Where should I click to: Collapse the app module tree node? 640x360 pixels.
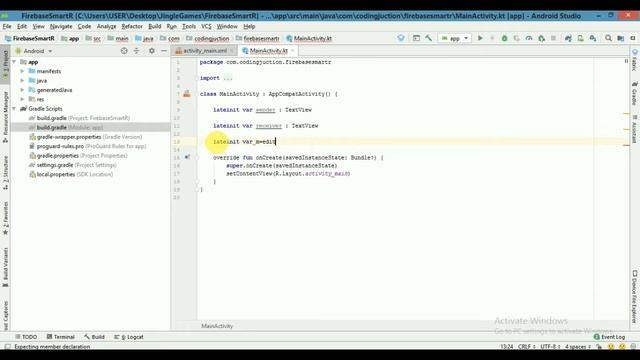tap(14, 62)
